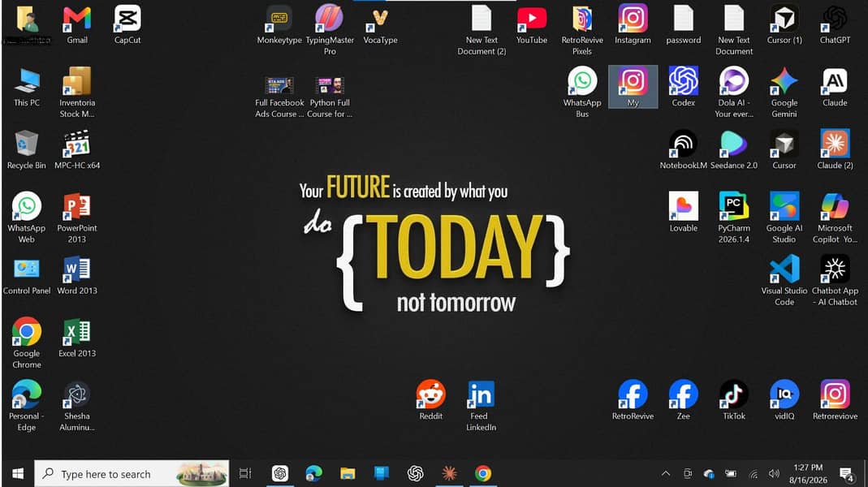Select the Zee Facebook shortcut
868x487 pixels.
pos(683,401)
